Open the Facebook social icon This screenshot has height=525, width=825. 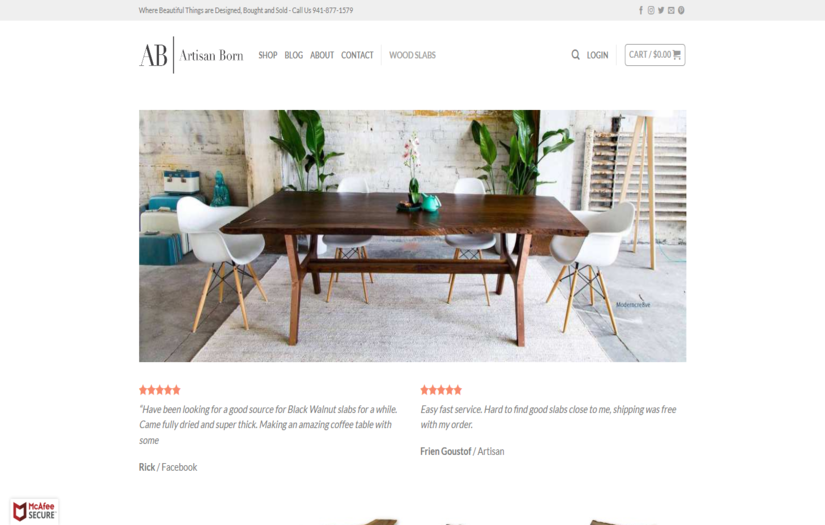point(641,11)
